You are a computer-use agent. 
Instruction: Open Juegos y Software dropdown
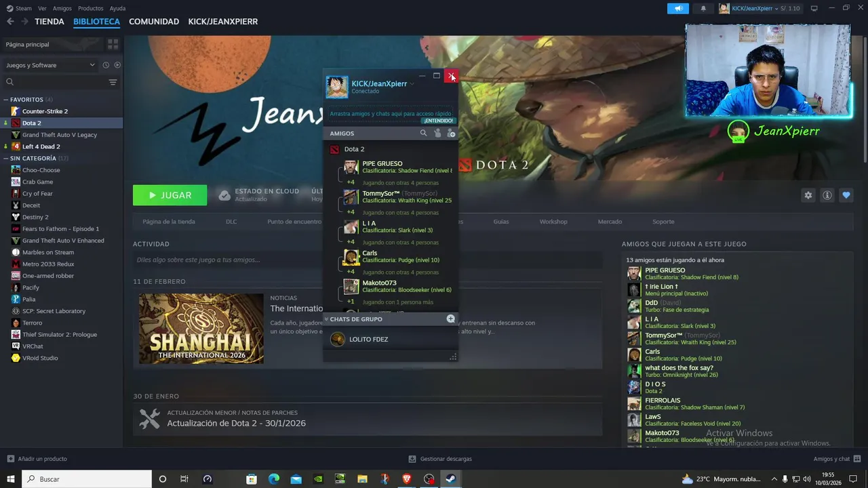coord(50,65)
